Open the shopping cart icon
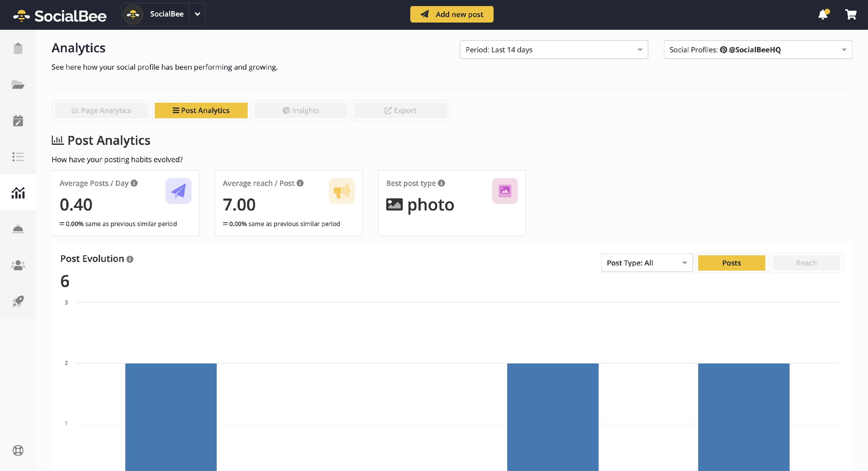Screen dimensions: 868x471 point(850,14)
